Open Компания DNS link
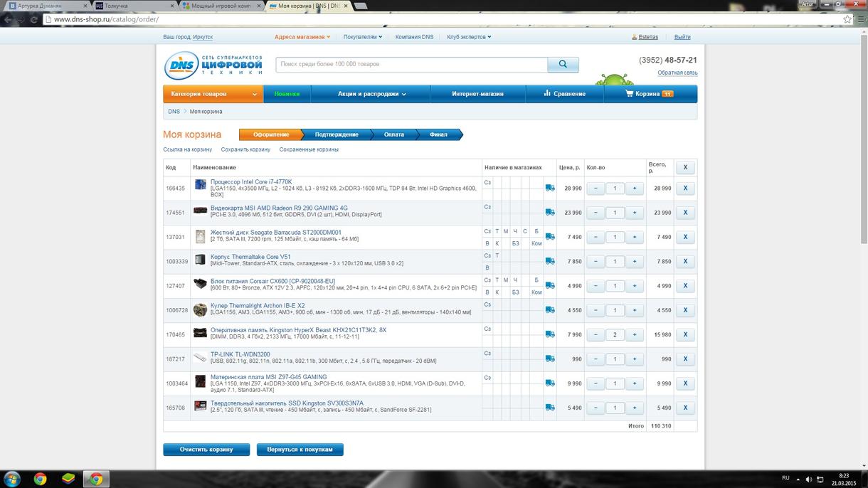This screenshot has width=868, height=488. [414, 37]
